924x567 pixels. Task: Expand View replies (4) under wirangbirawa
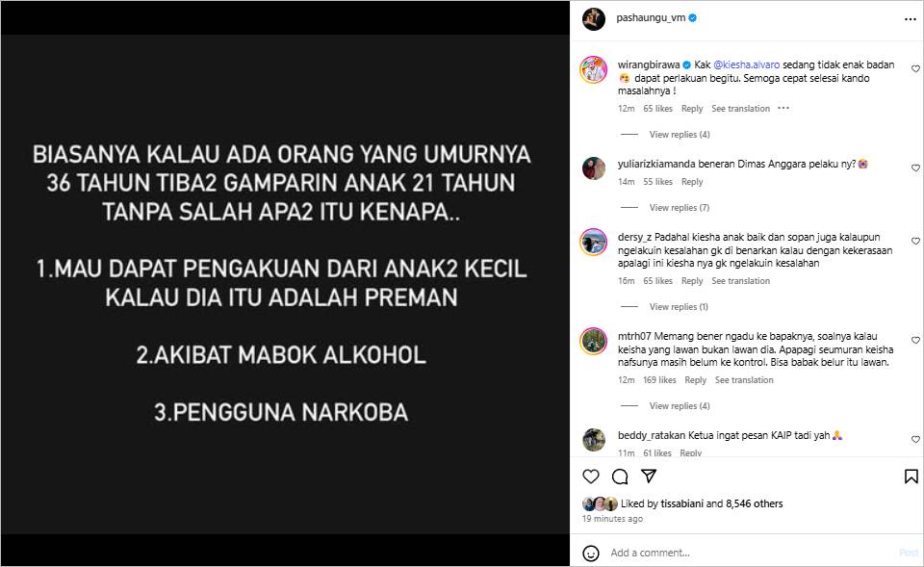click(x=680, y=135)
